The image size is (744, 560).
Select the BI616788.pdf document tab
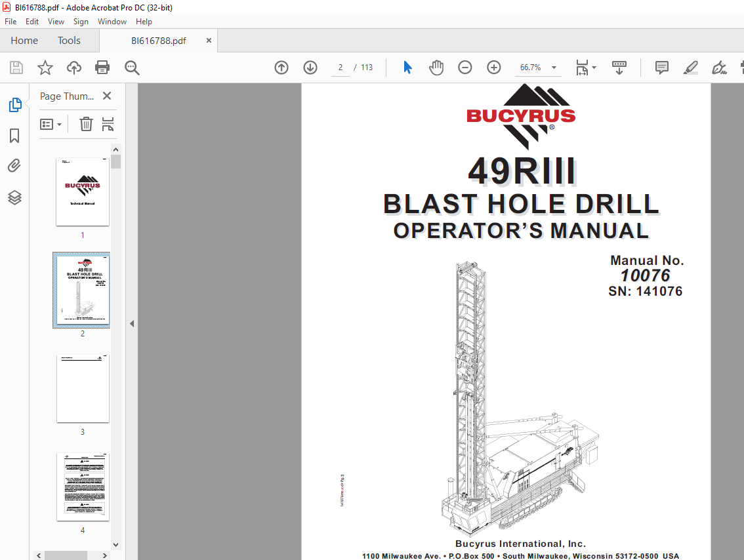pyautogui.click(x=159, y=41)
